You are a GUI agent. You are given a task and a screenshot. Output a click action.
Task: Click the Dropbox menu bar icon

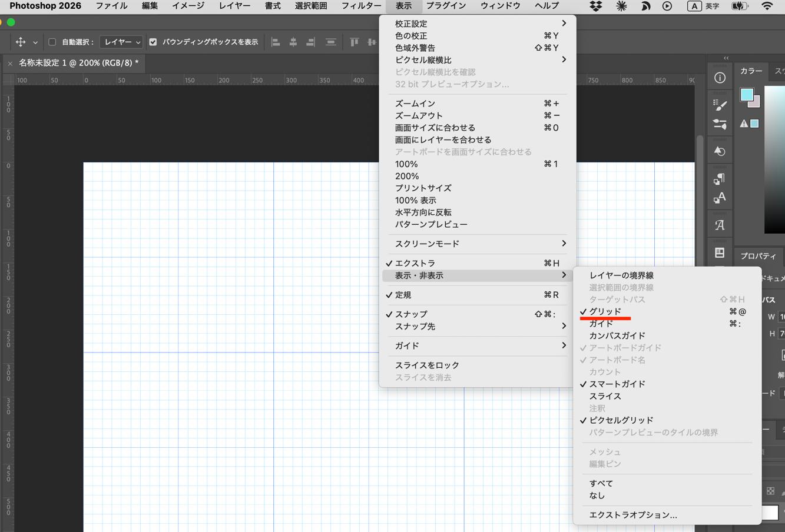tap(595, 6)
